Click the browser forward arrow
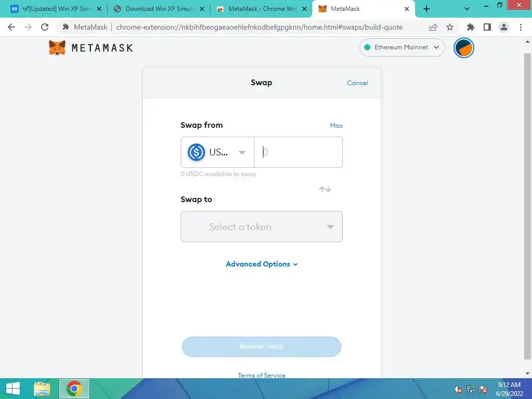 point(28,27)
